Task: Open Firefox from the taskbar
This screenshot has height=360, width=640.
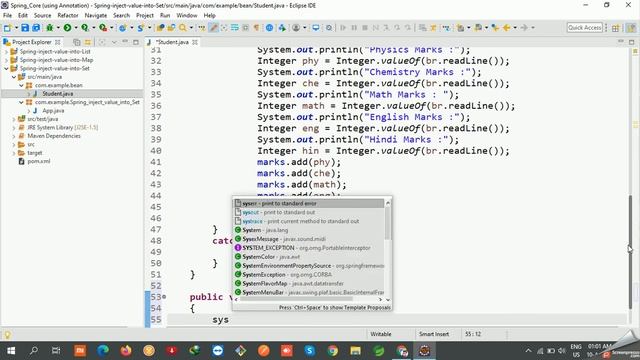Action: [x=126, y=351]
